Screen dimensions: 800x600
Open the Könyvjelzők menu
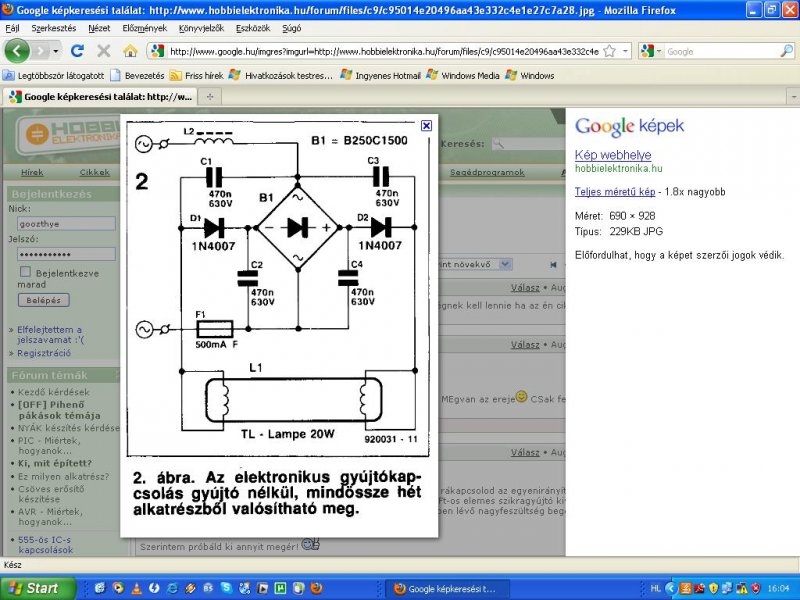201,28
